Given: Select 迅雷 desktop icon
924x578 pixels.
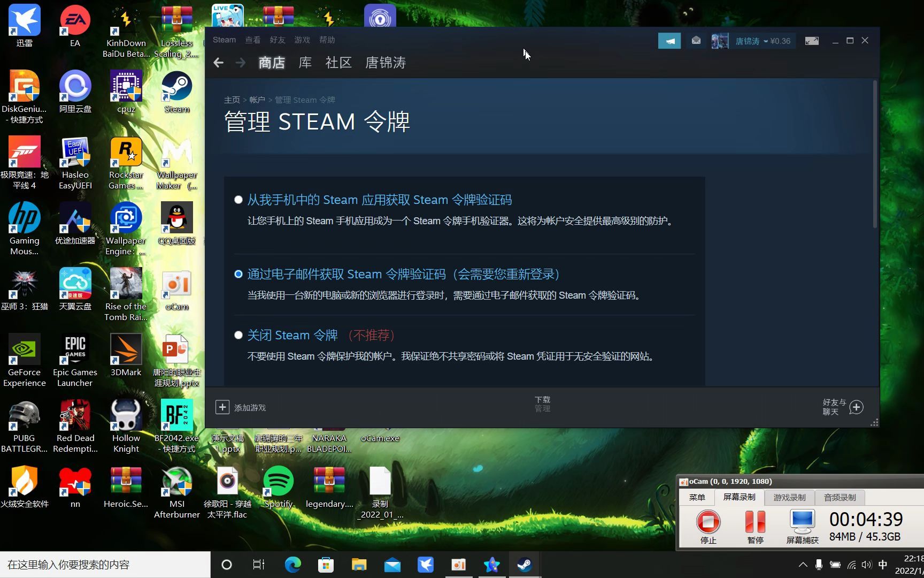Looking at the screenshot, I should click(24, 26).
